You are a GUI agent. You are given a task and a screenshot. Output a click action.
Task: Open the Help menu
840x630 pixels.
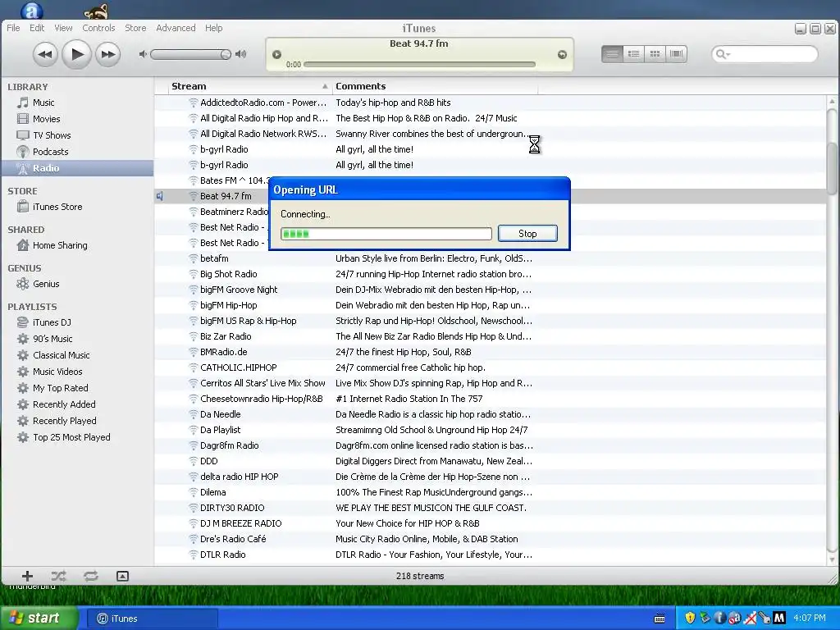click(214, 28)
